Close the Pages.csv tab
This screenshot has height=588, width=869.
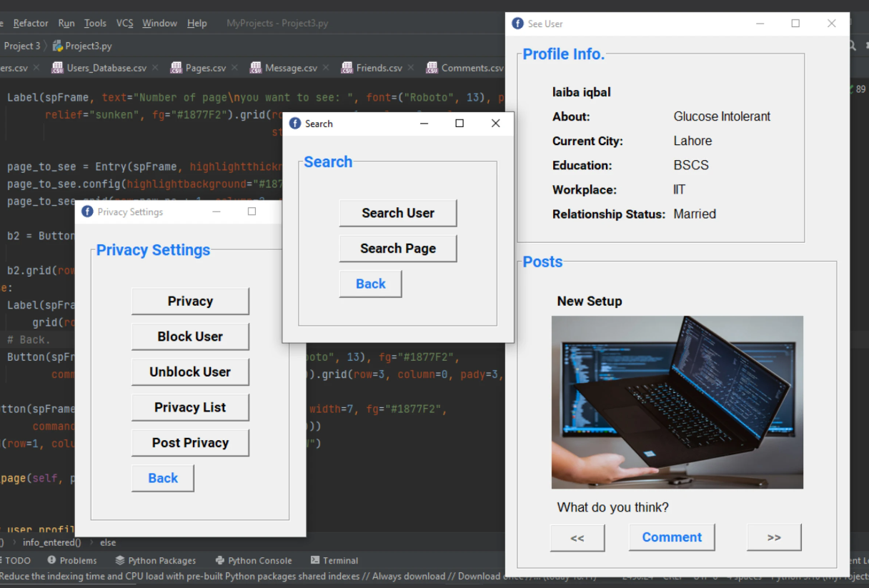pyautogui.click(x=235, y=68)
